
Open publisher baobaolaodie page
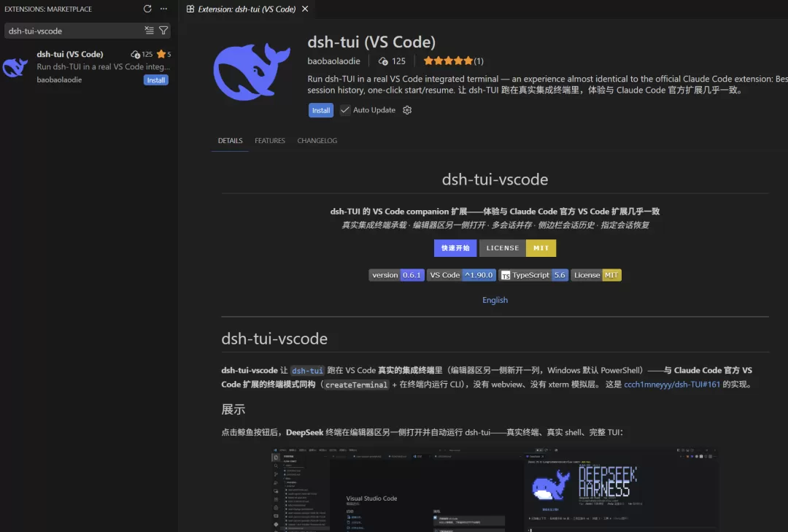333,61
